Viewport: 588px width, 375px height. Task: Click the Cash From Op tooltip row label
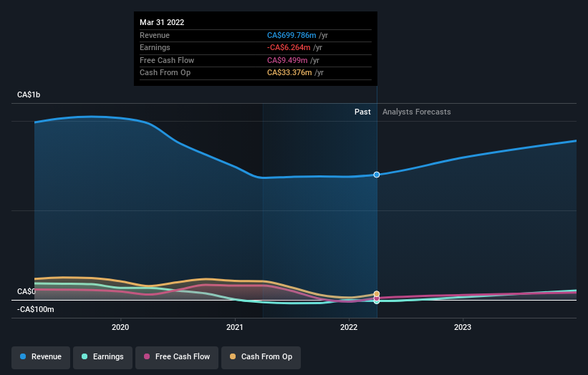(165, 73)
